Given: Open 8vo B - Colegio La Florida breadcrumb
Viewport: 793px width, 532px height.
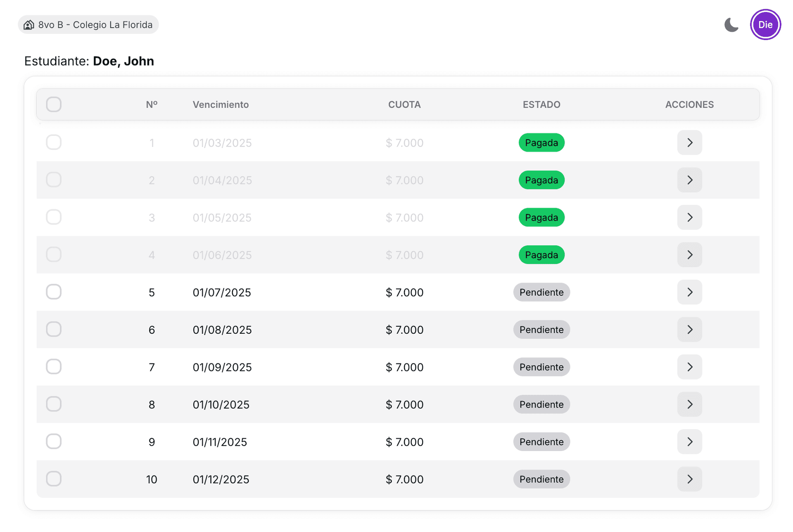Looking at the screenshot, I should (88, 25).
